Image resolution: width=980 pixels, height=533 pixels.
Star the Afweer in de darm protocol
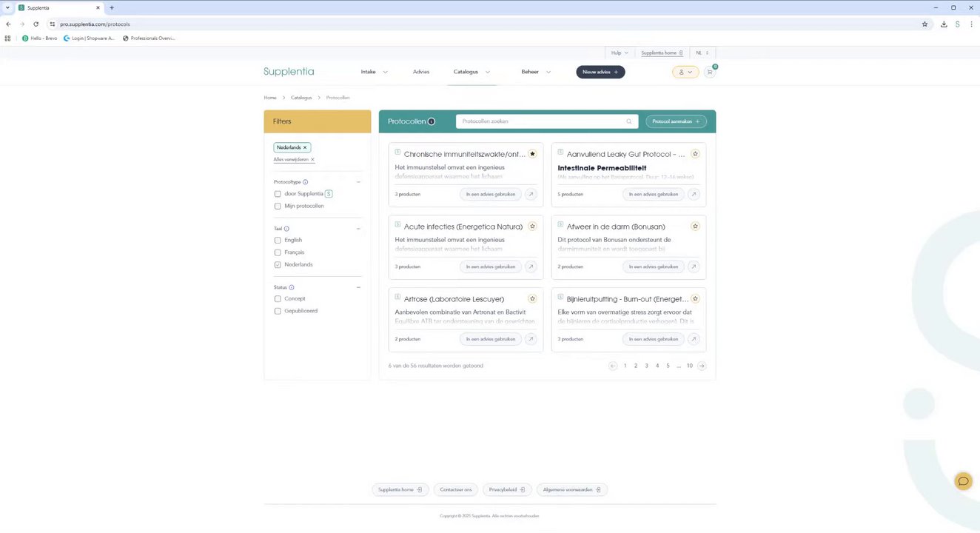tap(695, 227)
